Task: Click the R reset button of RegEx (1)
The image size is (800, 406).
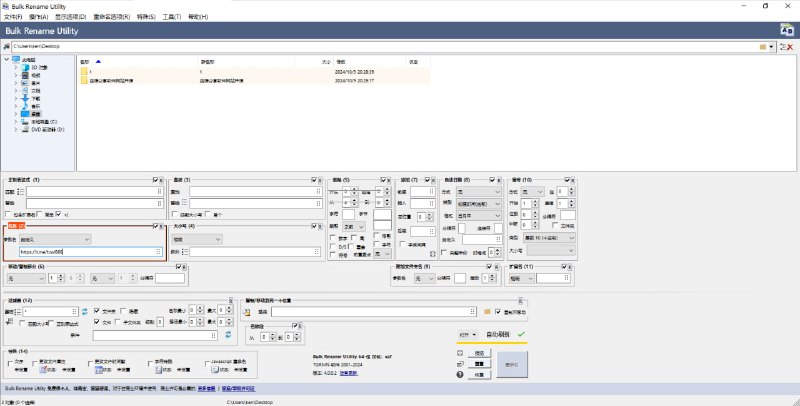Action: [161, 180]
